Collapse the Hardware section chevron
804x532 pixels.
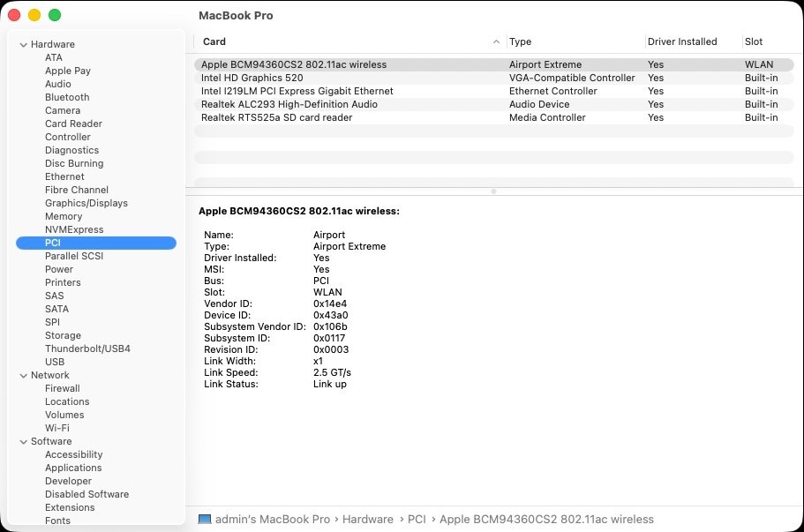pyautogui.click(x=23, y=45)
